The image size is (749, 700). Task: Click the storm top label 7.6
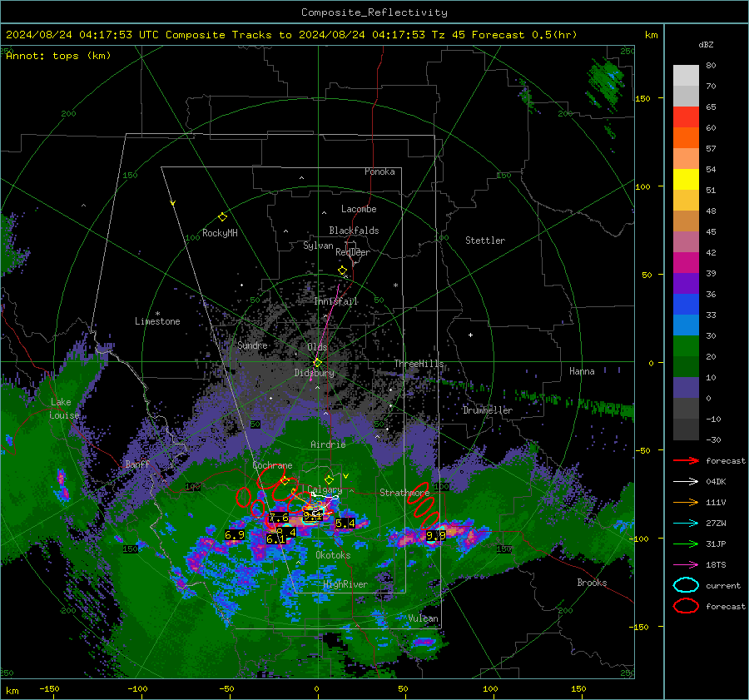pyautogui.click(x=279, y=518)
